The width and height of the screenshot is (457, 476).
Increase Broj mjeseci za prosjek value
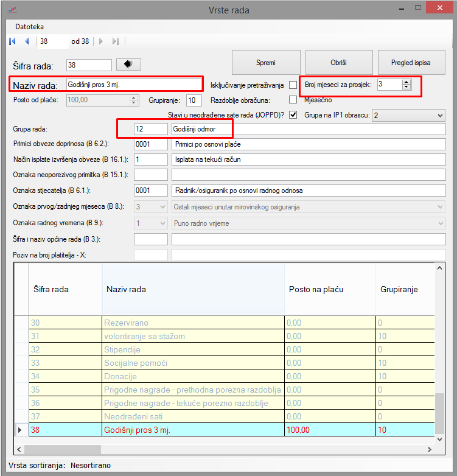(406, 82)
